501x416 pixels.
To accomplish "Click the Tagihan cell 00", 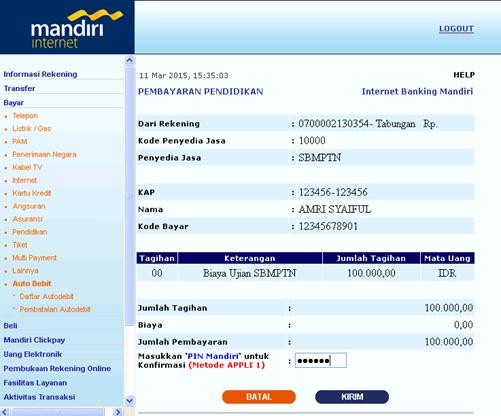I will [x=157, y=273].
